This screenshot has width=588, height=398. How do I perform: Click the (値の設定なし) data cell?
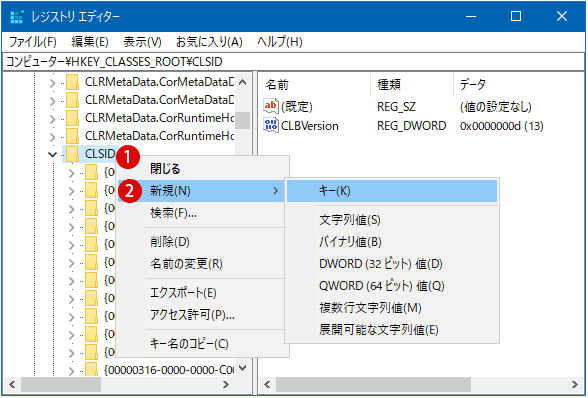pyautogui.click(x=495, y=107)
